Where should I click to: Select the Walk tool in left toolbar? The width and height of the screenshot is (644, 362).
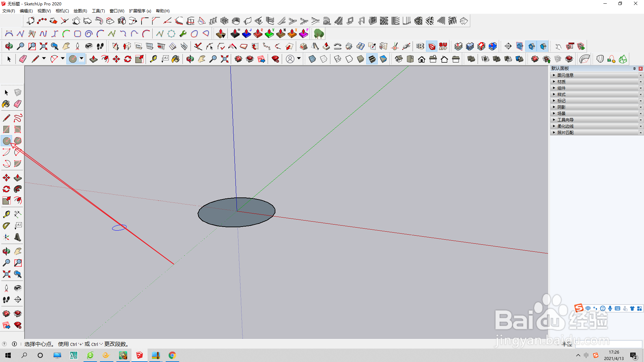pos(6,300)
